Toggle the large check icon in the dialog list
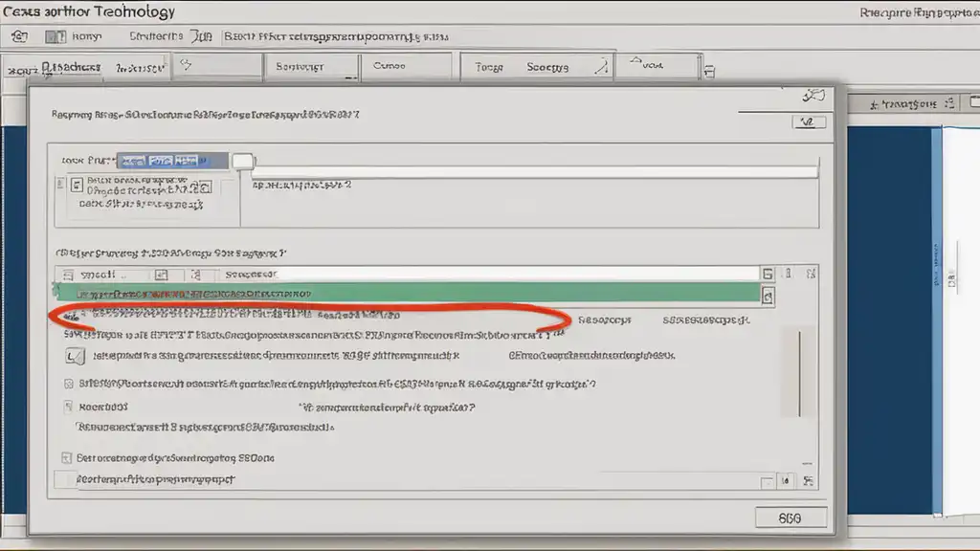This screenshot has width=980, height=551. (75, 356)
